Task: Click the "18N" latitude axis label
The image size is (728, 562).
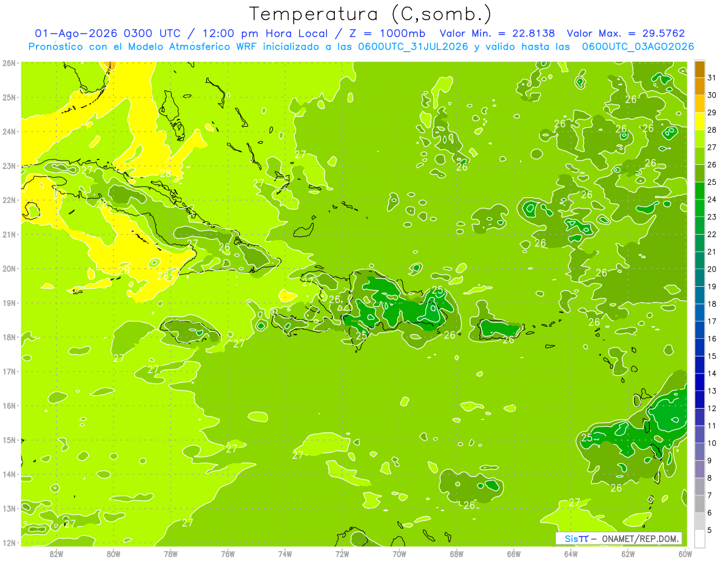Action: click(9, 337)
